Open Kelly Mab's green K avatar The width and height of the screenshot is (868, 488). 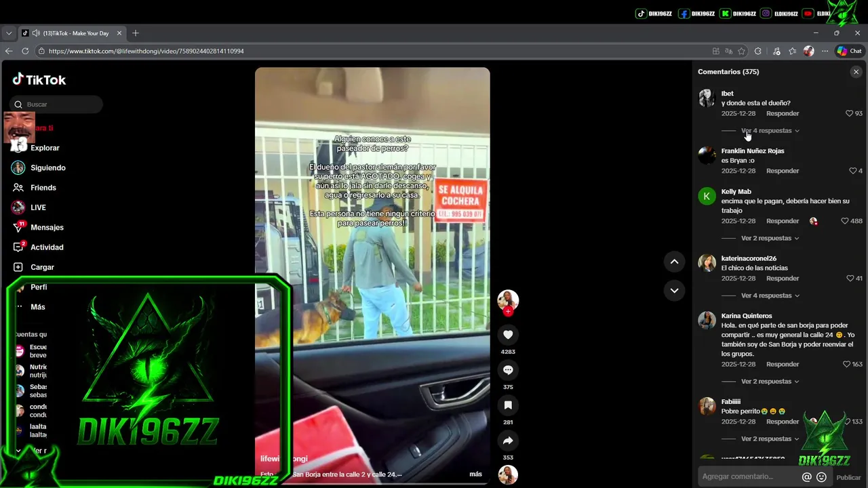click(707, 197)
